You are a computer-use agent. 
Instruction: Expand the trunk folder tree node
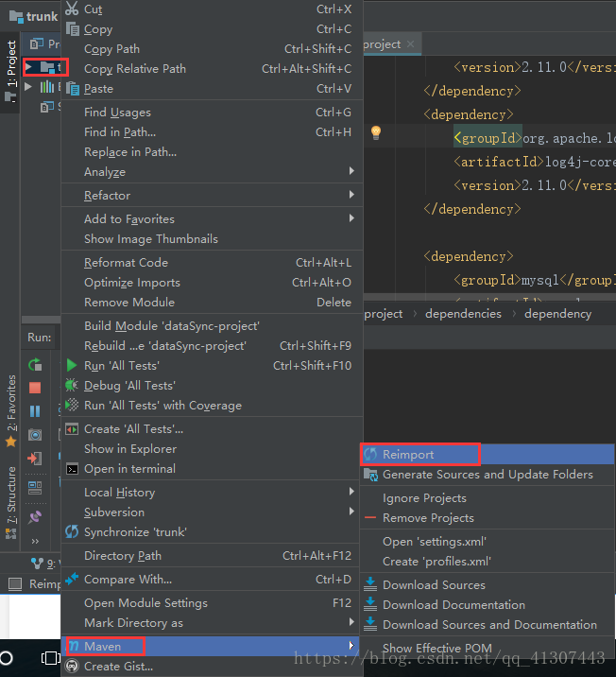point(29,67)
